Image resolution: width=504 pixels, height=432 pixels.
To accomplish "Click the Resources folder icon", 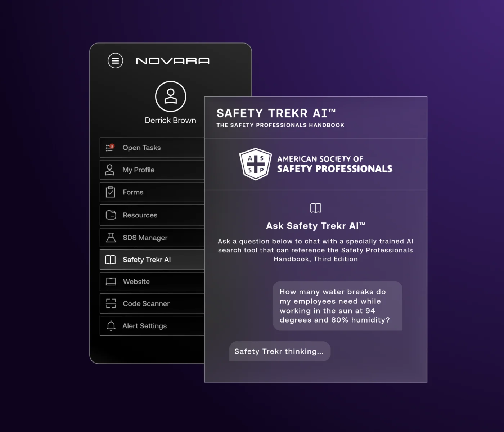I will (x=111, y=215).
